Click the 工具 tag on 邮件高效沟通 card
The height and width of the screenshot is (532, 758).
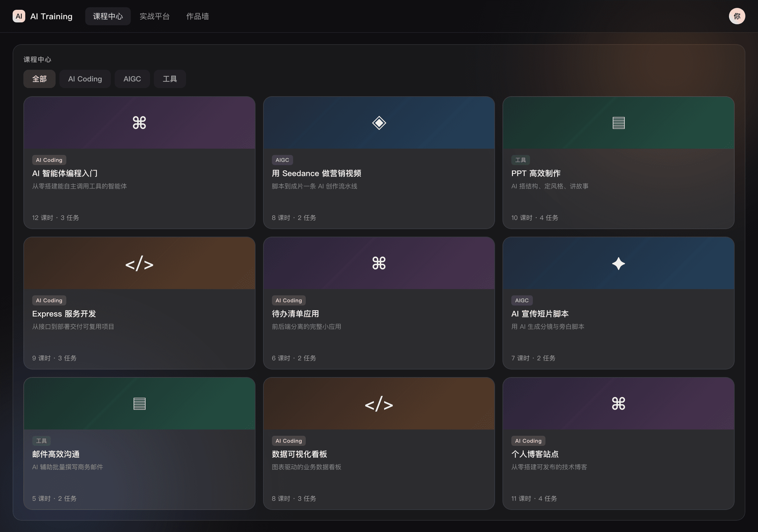coord(41,441)
